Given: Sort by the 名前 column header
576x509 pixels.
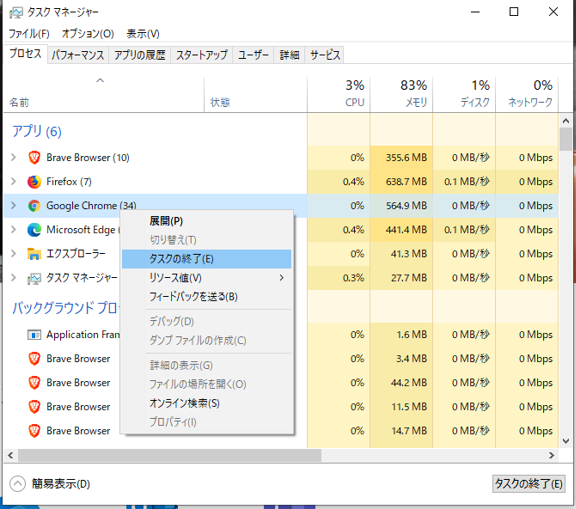Looking at the screenshot, I should pyautogui.click(x=104, y=94).
